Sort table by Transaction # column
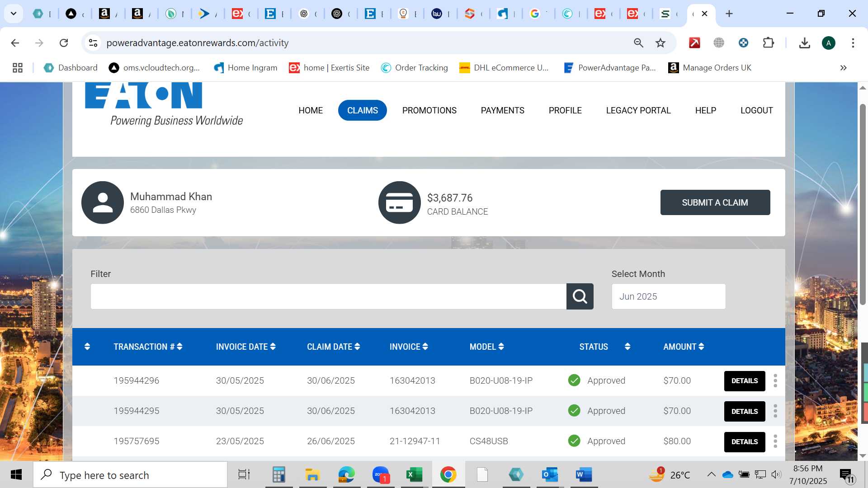This screenshot has width=868, height=488. [x=148, y=347]
